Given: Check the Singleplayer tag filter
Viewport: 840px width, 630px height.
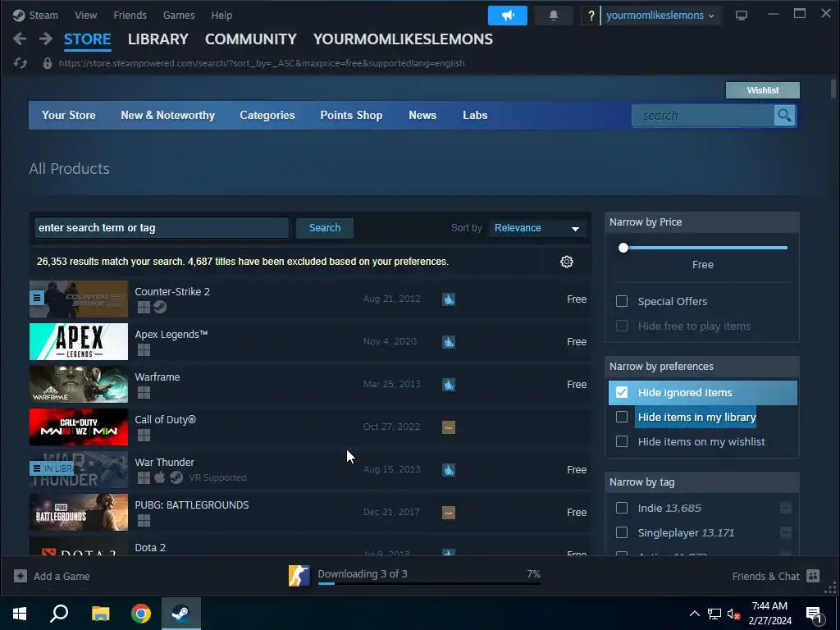Looking at the screenshot, I should coord(622,532).
